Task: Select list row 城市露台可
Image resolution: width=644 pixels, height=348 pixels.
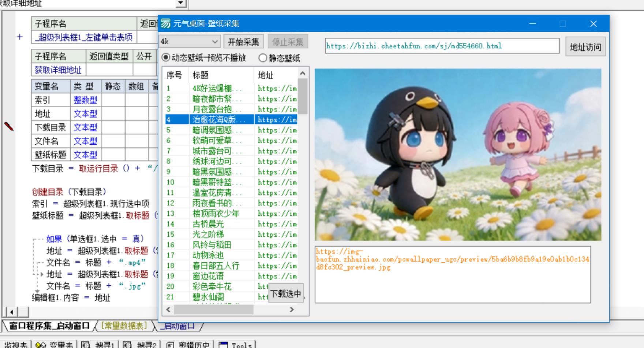Action: (231, 151)
